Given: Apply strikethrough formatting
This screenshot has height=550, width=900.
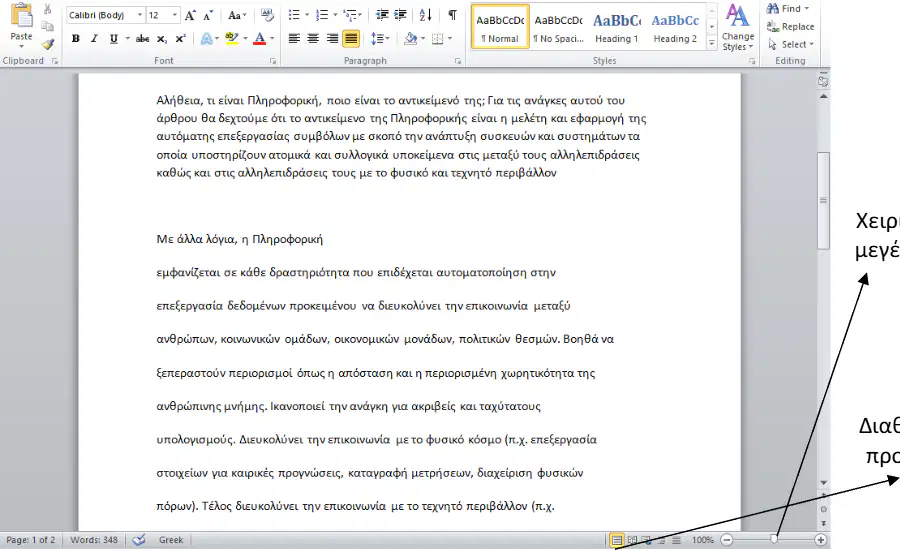Looking at the screenshot, I should (x=142, y=39).
